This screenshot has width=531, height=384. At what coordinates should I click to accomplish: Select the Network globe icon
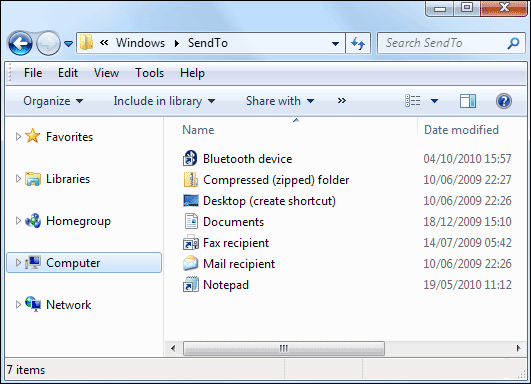[x=33, y=304]
